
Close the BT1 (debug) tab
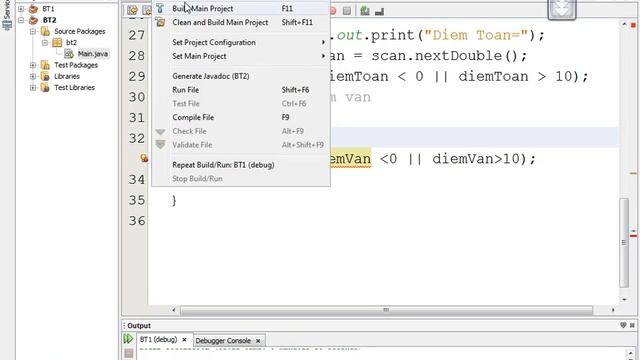[x=184, y=340]
